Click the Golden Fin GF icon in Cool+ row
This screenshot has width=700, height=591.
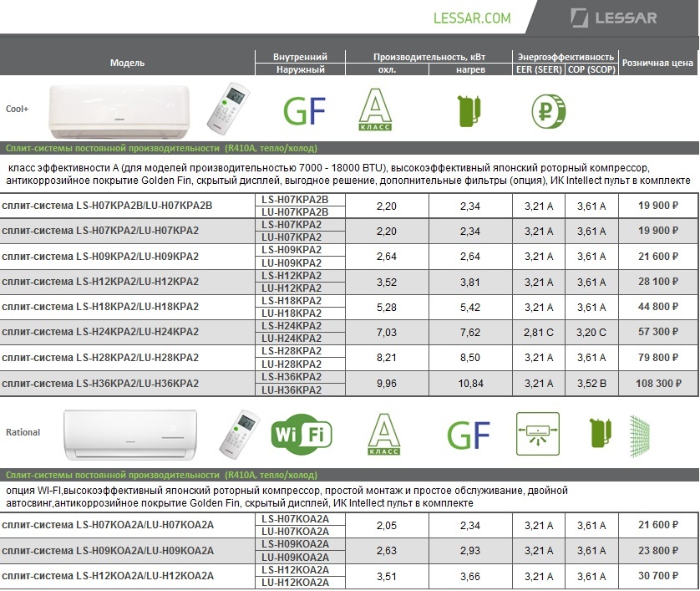tap(305, 110)
